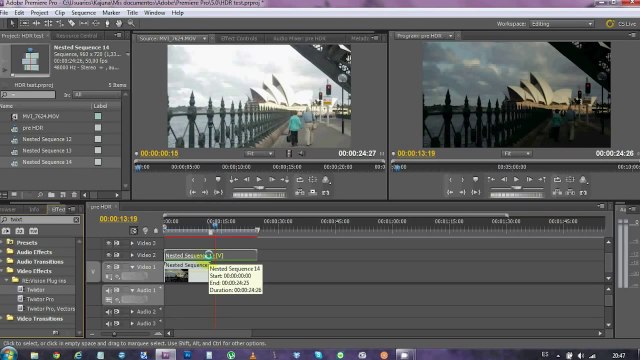The image size is (640, 360).
Task: Step back one frame in Source monitor
Action: pos(247,180)
